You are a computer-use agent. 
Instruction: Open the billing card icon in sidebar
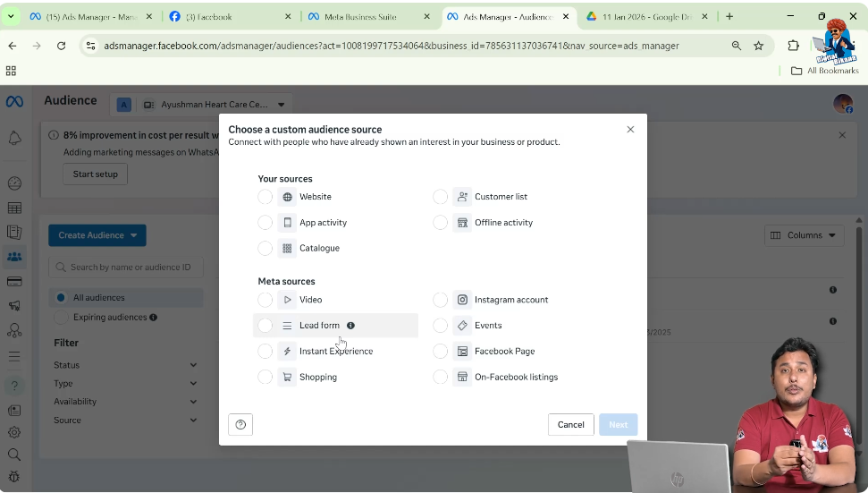pyautogui.click(x=14, y=282)
